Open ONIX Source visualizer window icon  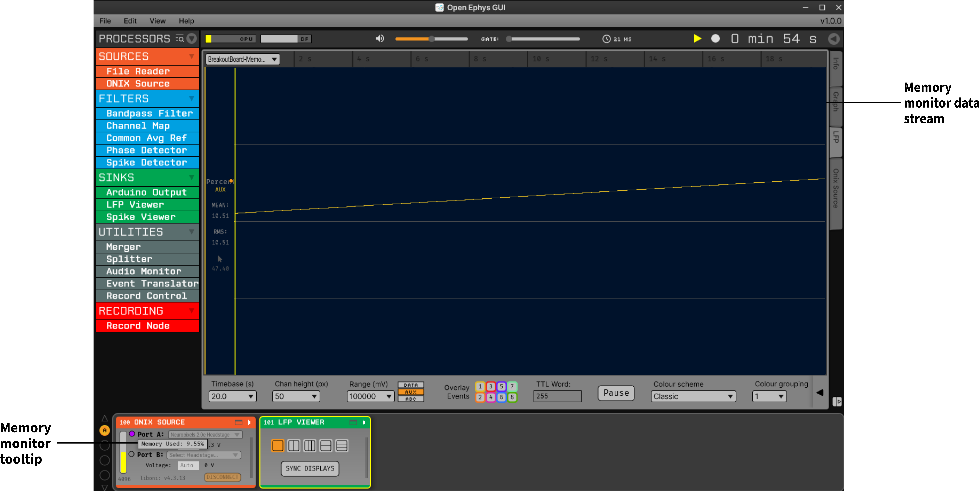(238, 422)
